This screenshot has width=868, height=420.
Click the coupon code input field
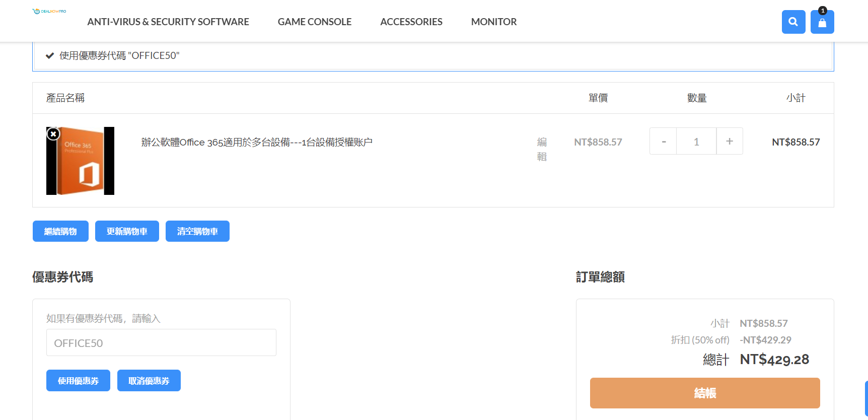(x=161, y=342)
